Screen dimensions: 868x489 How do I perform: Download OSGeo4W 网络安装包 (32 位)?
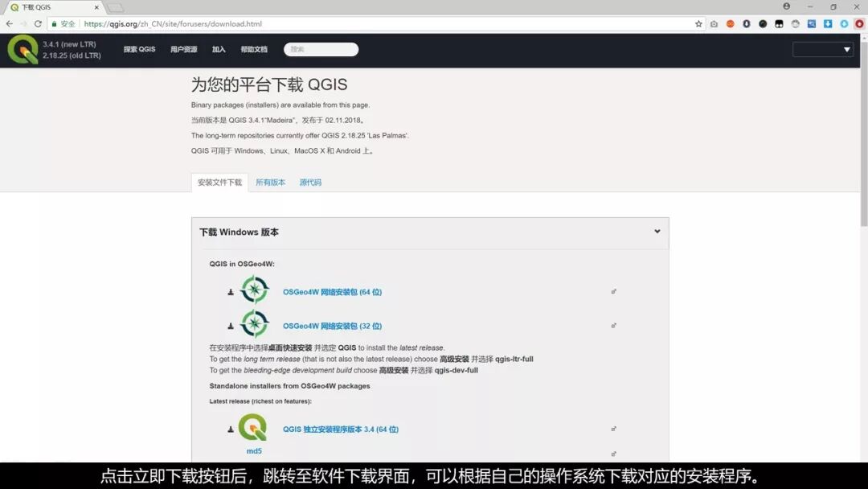332,327
